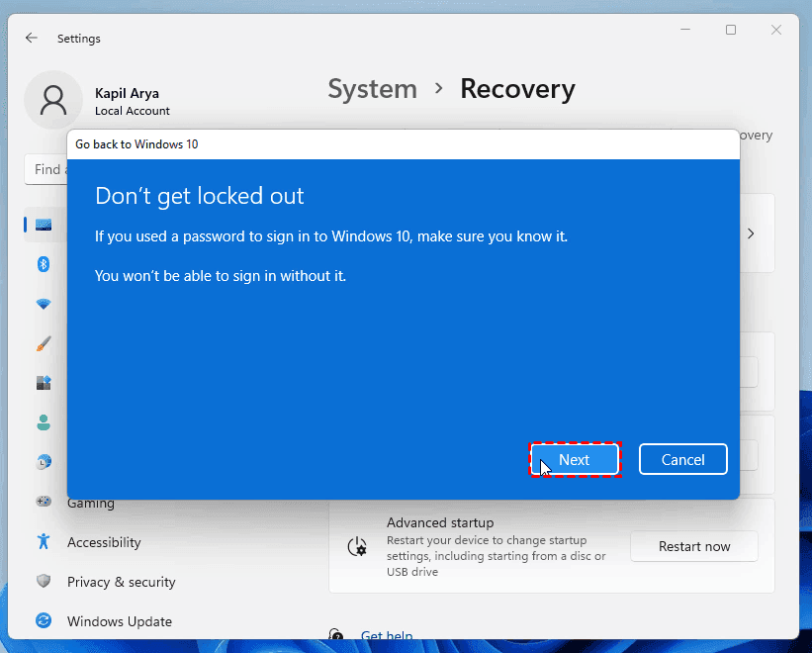Click System in the breadcrumb
The height and width of the screenshot is (653, 812).
point(372,89)
